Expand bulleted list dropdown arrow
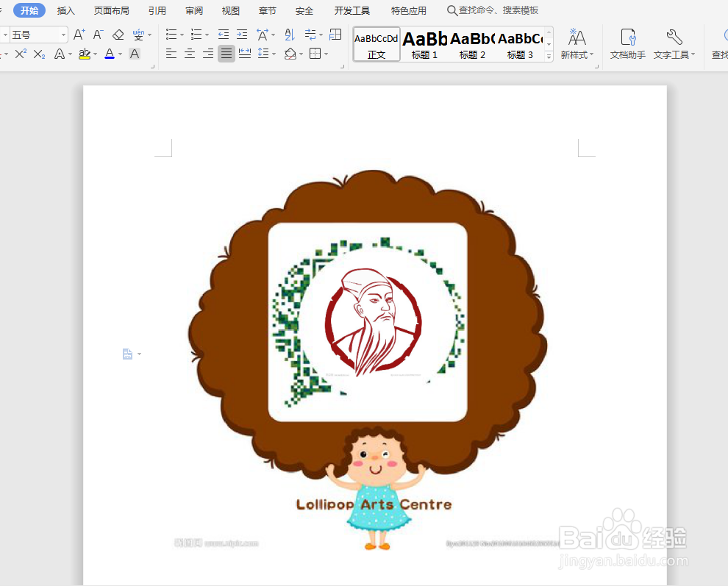The width and height of the screenshot is (728, 586). [182, 35]
